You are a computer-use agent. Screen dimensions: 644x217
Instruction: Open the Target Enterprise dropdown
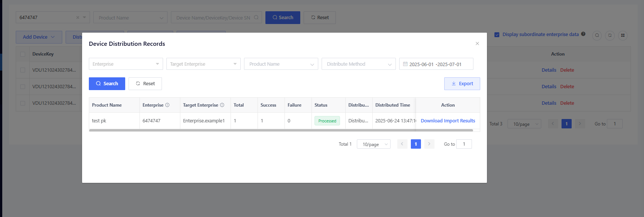203,64
